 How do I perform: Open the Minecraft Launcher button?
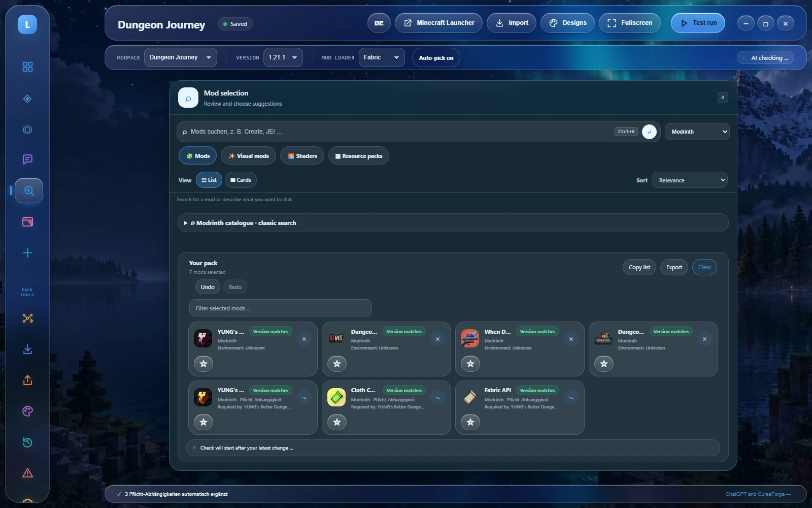point(439,23)
